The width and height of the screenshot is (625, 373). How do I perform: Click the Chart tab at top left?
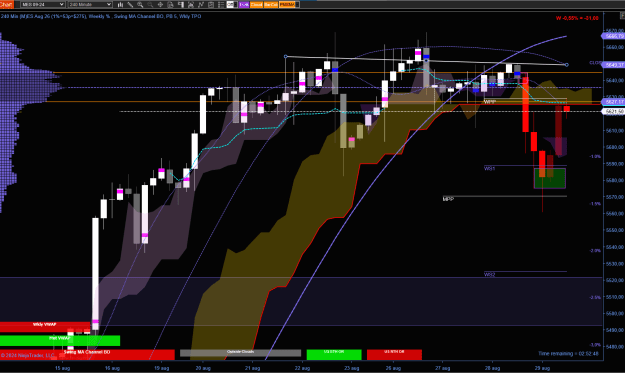tap(6, 4)
